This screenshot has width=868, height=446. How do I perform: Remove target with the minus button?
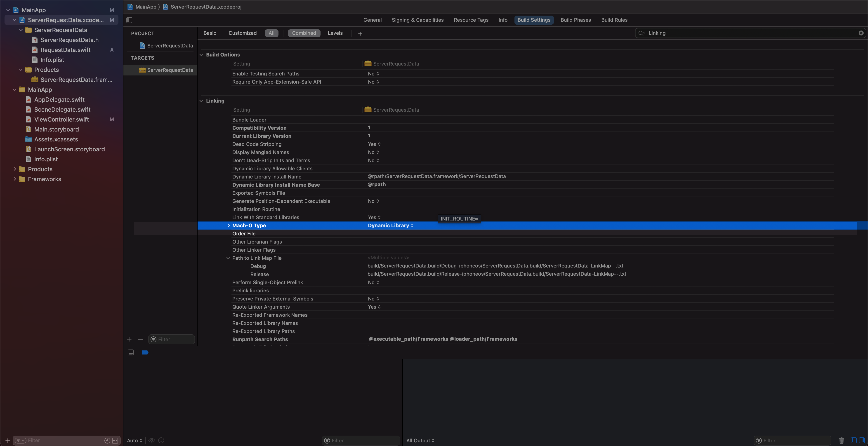[141, 339]
